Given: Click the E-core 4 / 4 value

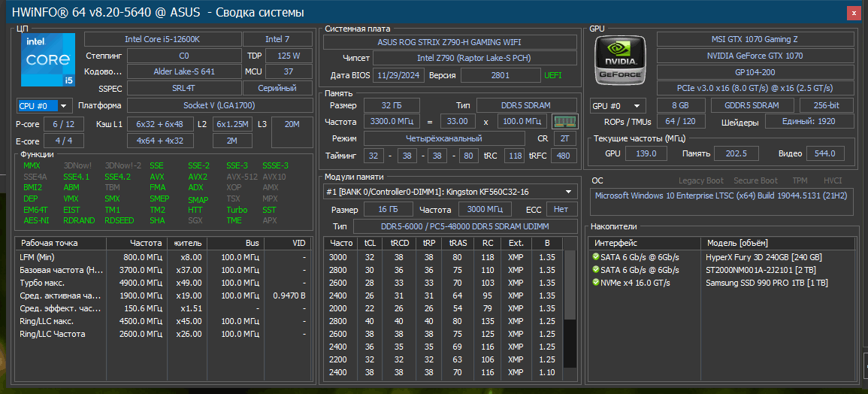Looking at the screenshot, I should click(64, 141).
